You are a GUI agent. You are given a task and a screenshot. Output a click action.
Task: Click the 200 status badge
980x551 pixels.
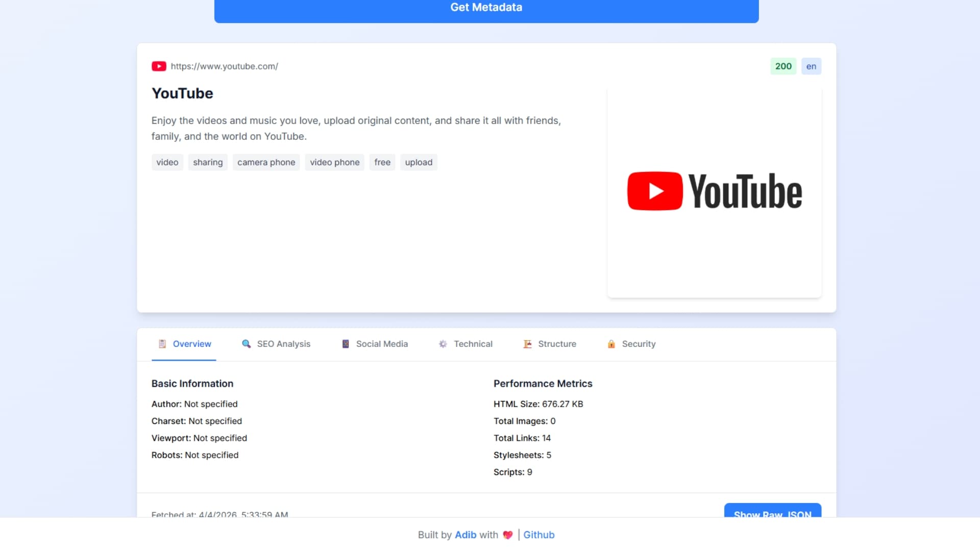pyautogui.click(x=783, y=66)
